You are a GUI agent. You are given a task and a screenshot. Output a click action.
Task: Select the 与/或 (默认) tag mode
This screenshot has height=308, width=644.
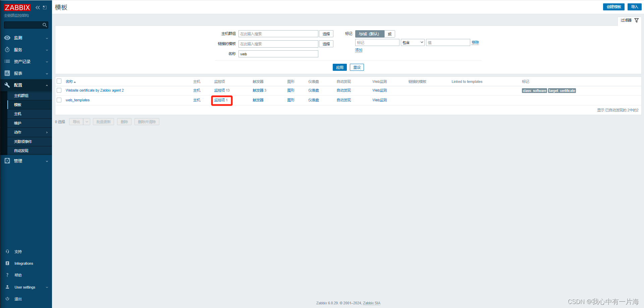370,34
